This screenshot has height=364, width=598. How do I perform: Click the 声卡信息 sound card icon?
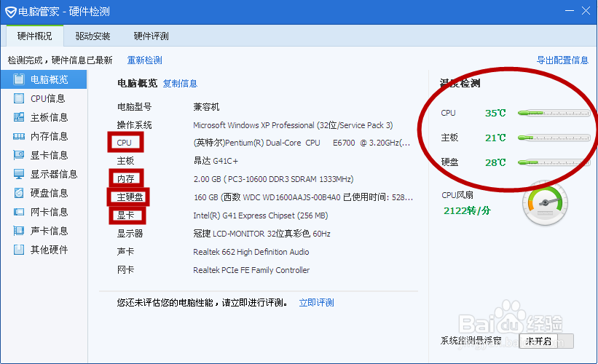click(x=18, y=231)
